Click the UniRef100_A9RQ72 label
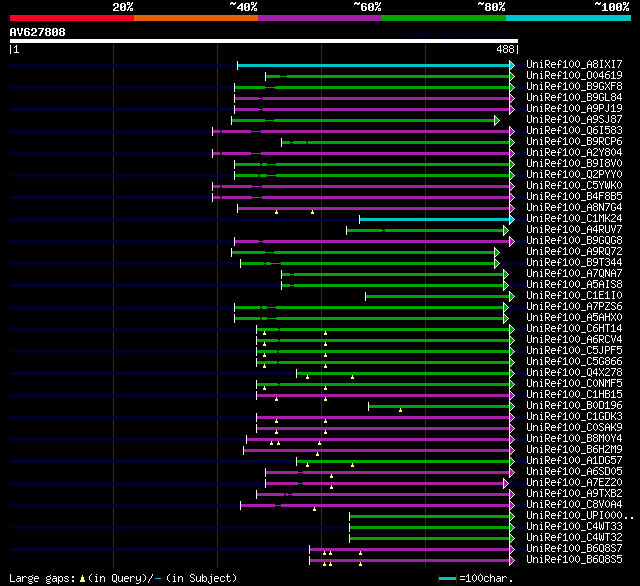This screenshot has width=640, height=586. [574, 252]
